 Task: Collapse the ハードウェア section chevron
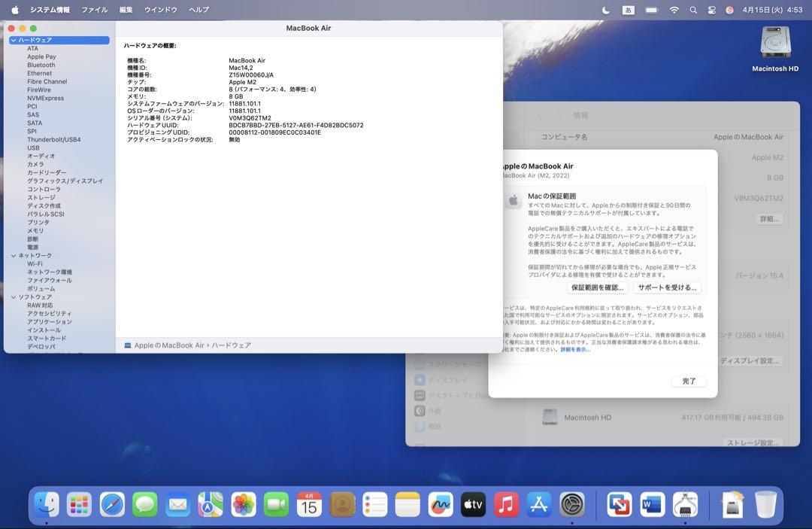14,40
